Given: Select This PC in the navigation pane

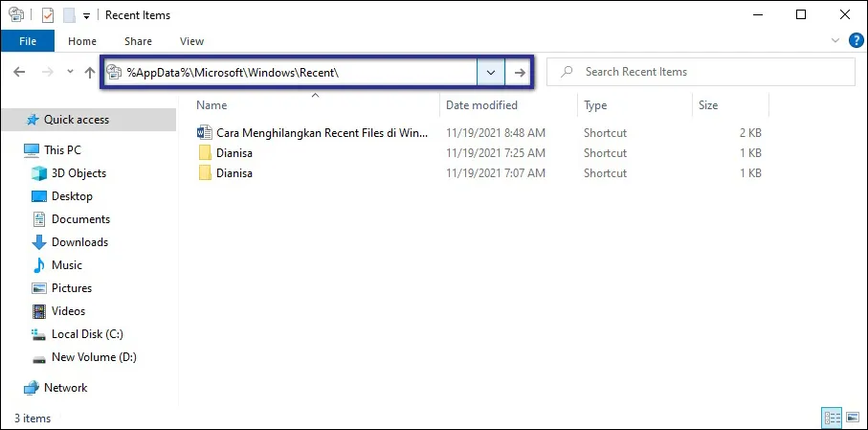Looking at the screenshot, I should [x=62, y=149].
